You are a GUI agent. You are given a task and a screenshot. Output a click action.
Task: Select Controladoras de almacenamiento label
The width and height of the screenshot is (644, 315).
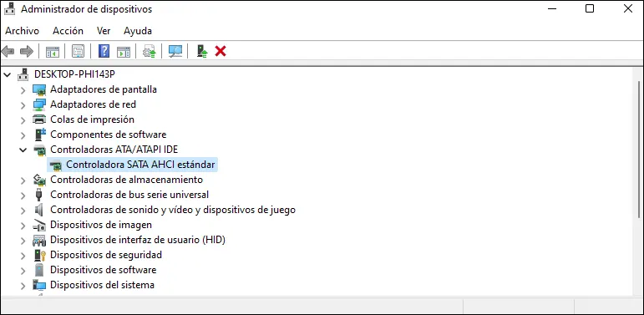point(126,180)
